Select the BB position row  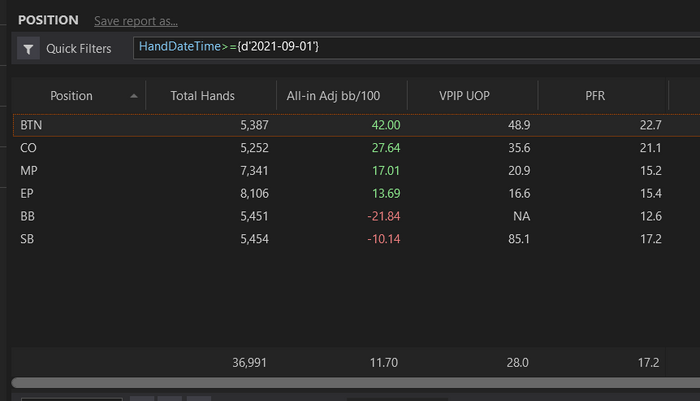point(356,216)
